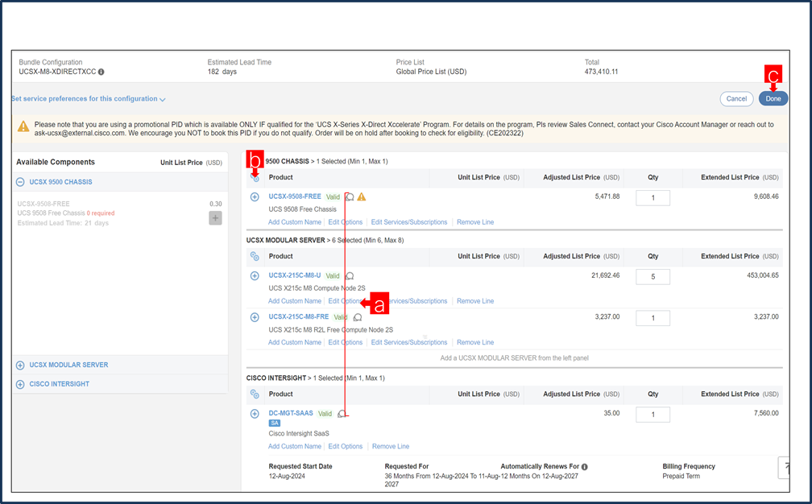Click Qty field showing 5 for UCSX-215C-M8-U
This screenshot has height=504, width=812.
pos(653,277)
